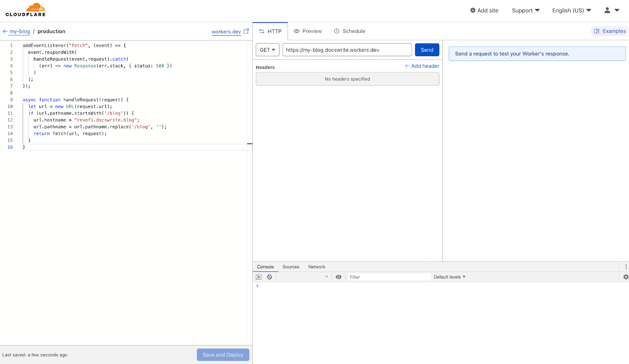Click the external link icon beside workers.dev
Screen dimensions: 629x364
[246, 31]
